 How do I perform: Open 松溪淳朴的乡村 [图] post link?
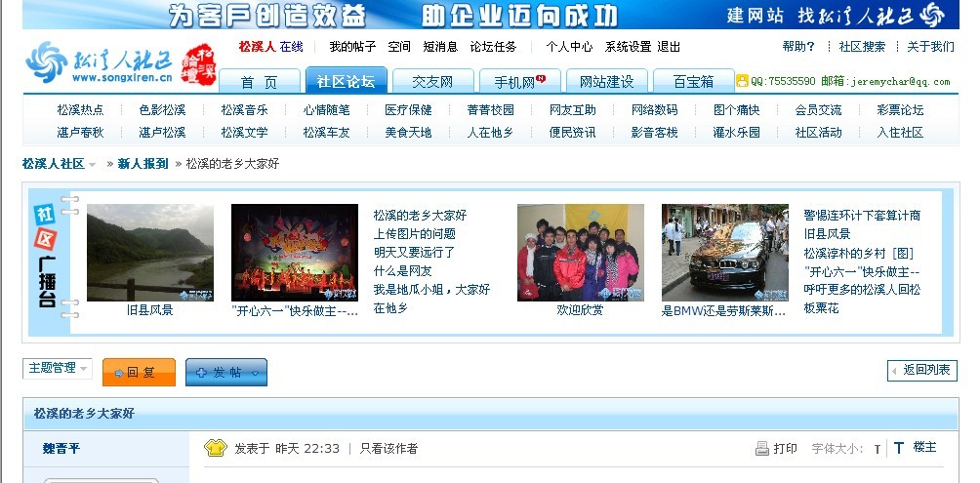[859, 253]
